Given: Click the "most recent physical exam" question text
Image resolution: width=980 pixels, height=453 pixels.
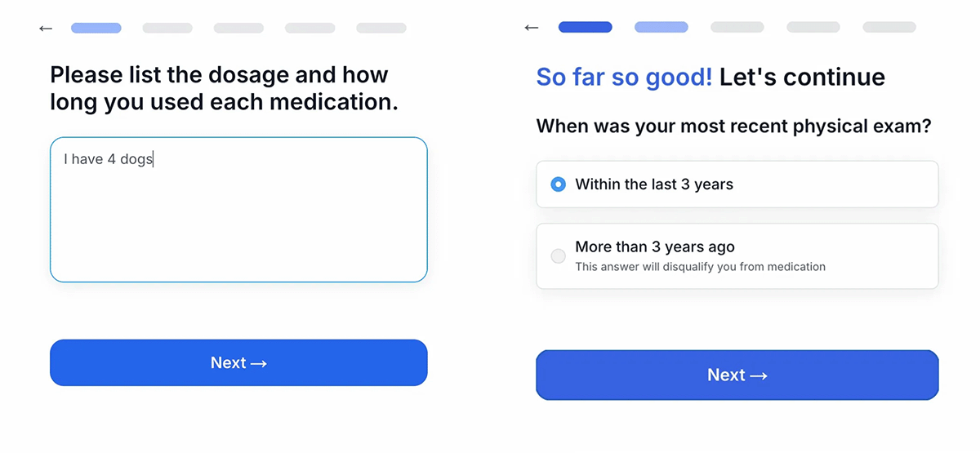Looking at the screenshot, I should 733,127.
